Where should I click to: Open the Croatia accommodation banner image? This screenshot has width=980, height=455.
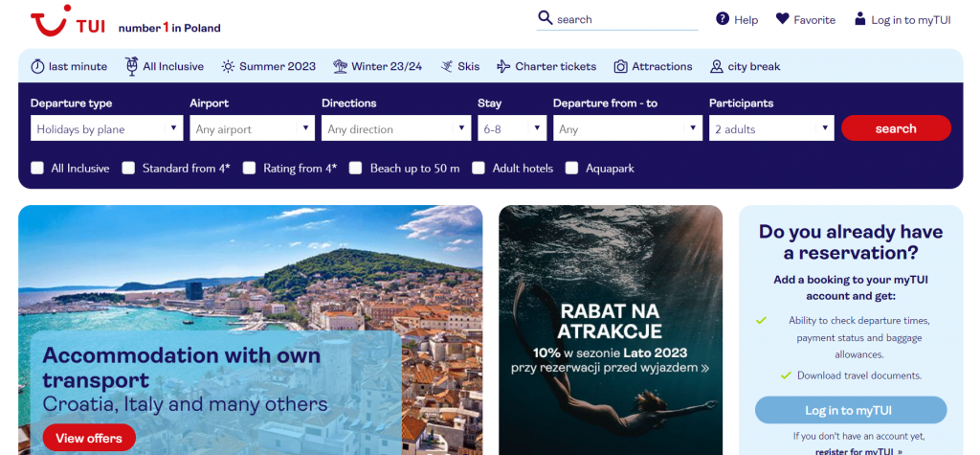click(251, 330)
